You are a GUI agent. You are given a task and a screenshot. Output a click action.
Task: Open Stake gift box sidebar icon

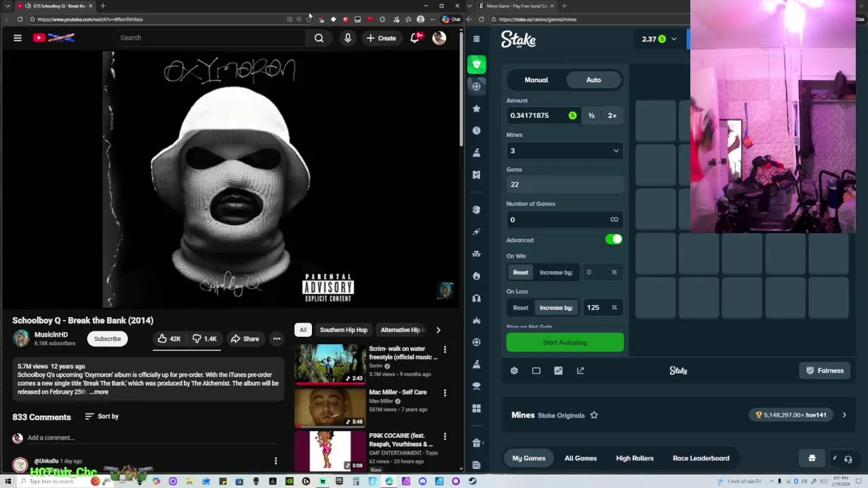(477, 443)
